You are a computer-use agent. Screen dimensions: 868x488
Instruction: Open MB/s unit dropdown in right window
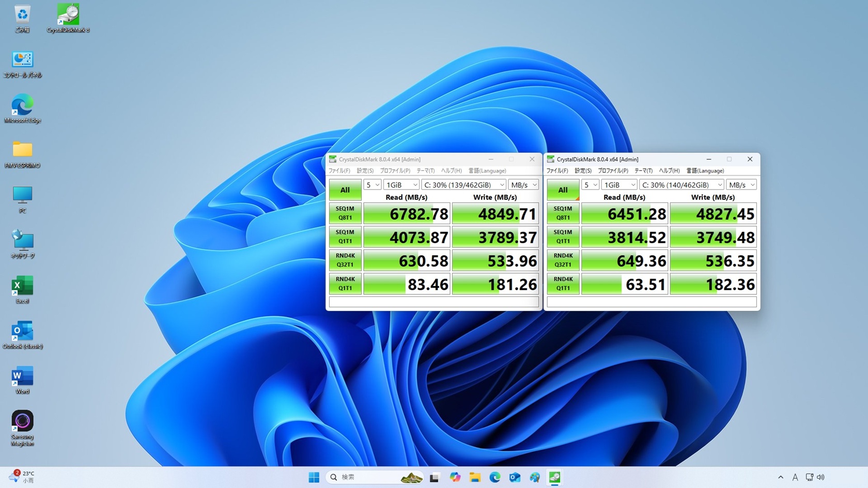point(741,185)
